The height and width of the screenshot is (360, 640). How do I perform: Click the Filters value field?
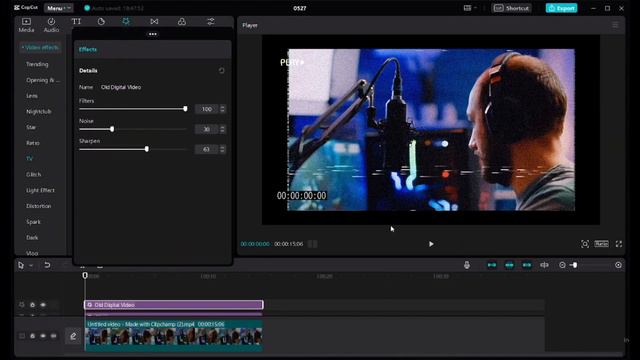pos(207,109)
